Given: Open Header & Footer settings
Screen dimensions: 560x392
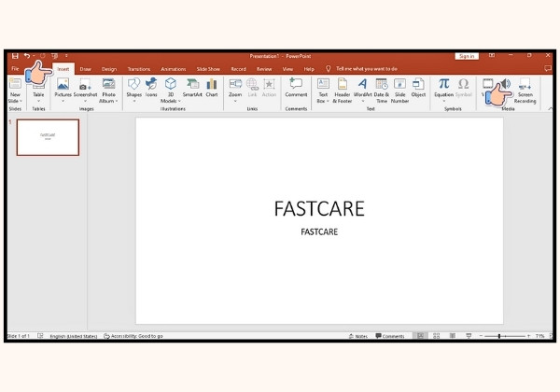Looking at the screenshot, I should 343,91.
